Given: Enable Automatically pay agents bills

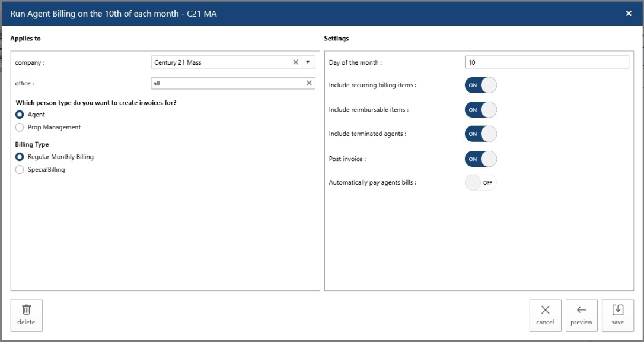Looking at the screenshot, I should click(x=480, y=183).
